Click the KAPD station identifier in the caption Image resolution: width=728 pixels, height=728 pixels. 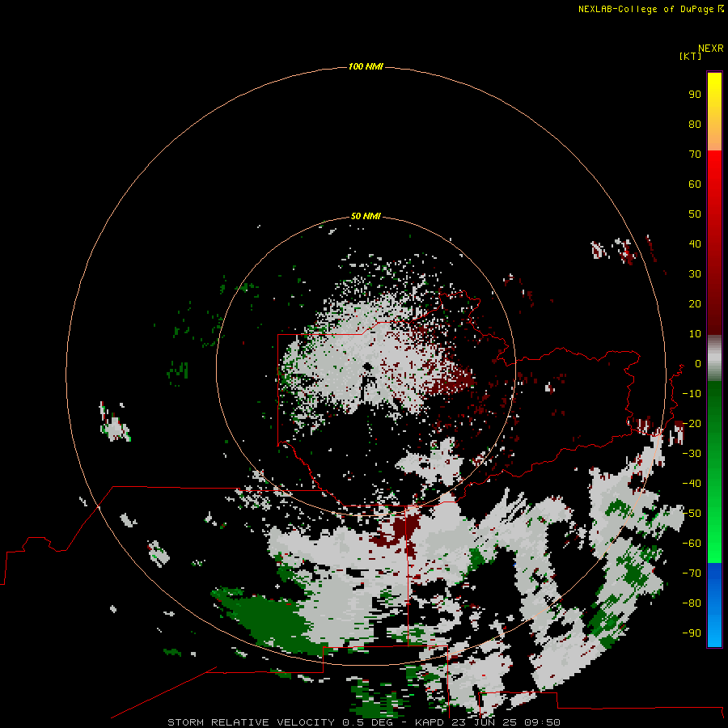pyautogui.click(x=431, y=722)
